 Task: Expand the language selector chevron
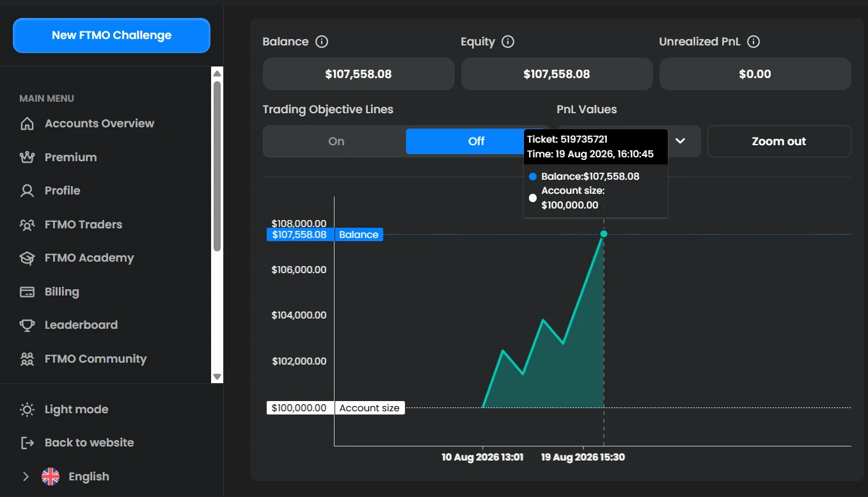click(26, 477)
